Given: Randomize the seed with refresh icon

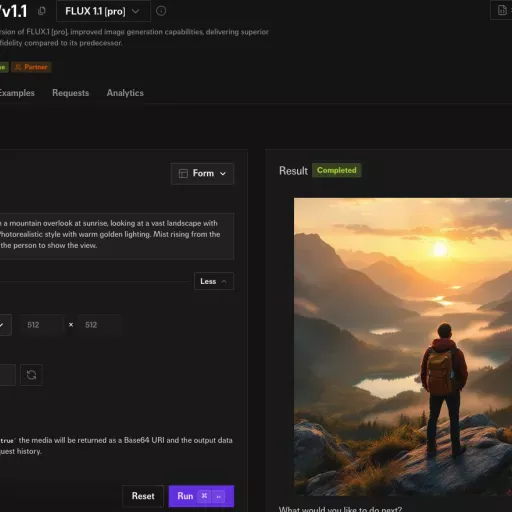Looking at the screenshot, I should tap(31, 375).
